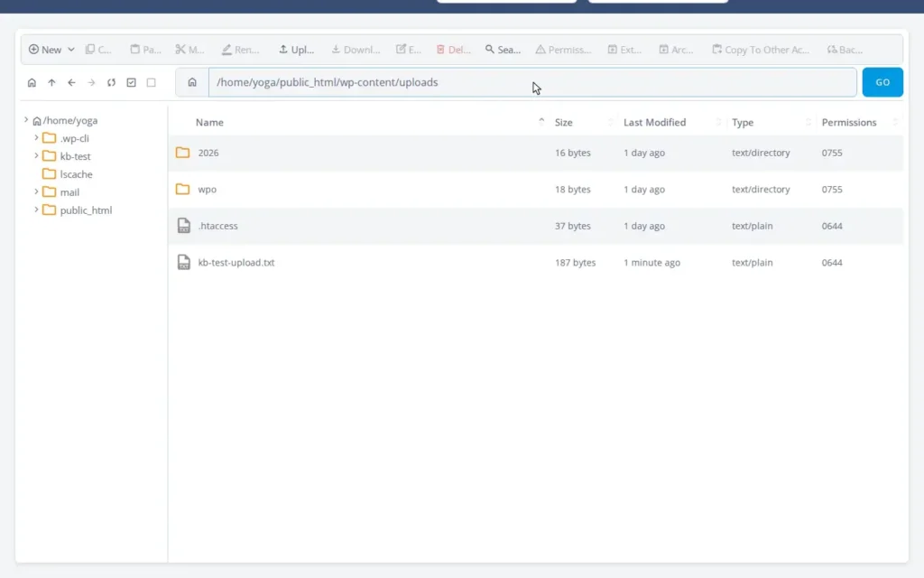Click the Paste toolbar icon
Screen dimensions: 924x578
tap(135, 50)
